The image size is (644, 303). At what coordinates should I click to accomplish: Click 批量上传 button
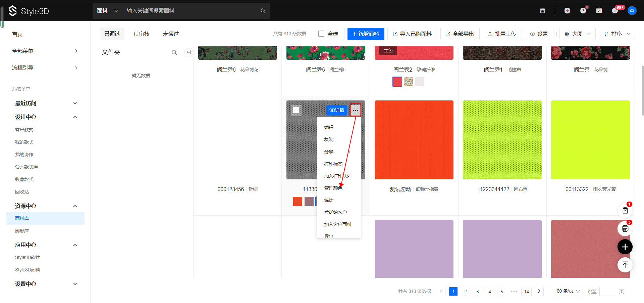tap(502, 34)
